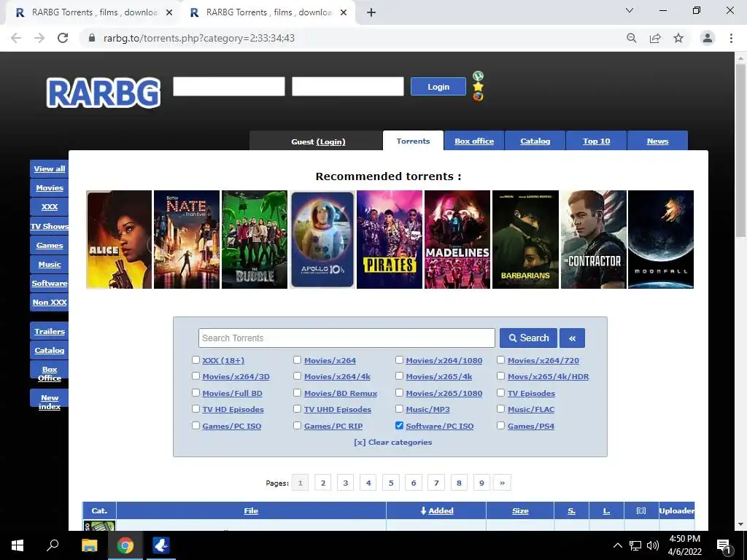Open Movies in the left sidebar

click(x=50, y=188)
